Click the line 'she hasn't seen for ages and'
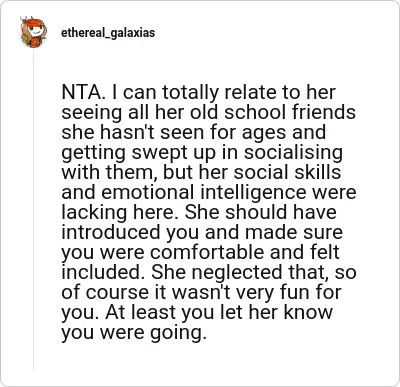Image resolution: width=400 pixels, height=387 pixels. pyautogui.click(x=194, y=133)
